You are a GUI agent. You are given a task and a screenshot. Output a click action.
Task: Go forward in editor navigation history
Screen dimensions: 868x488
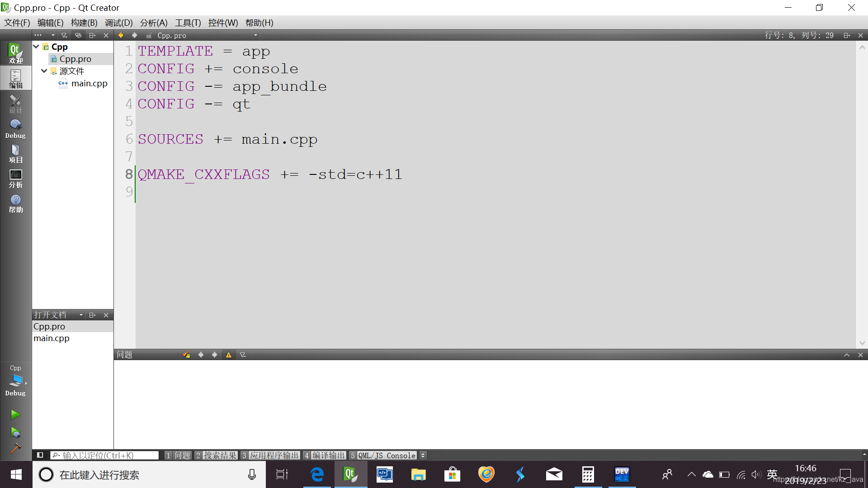point(135,35)
